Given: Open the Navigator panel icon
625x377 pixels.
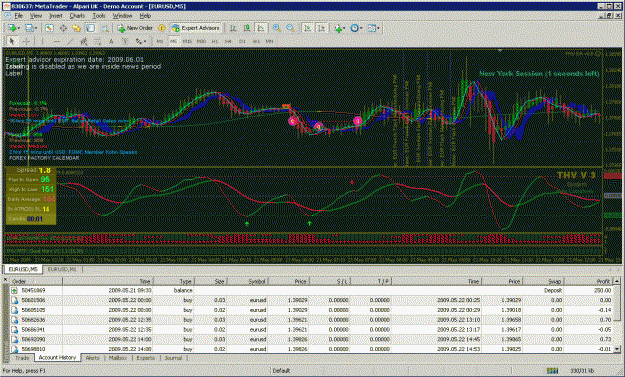Looking at the screenshot, I should (x=76, y=28).
